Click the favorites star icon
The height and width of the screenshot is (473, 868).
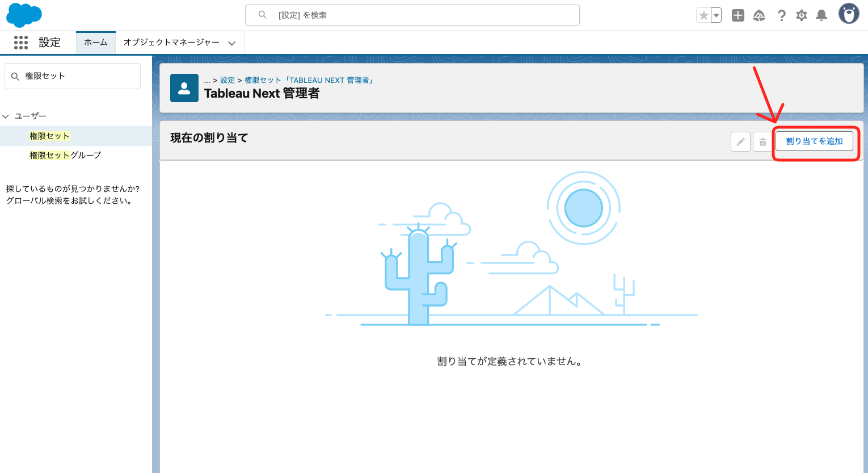click(x=703, y=15)
